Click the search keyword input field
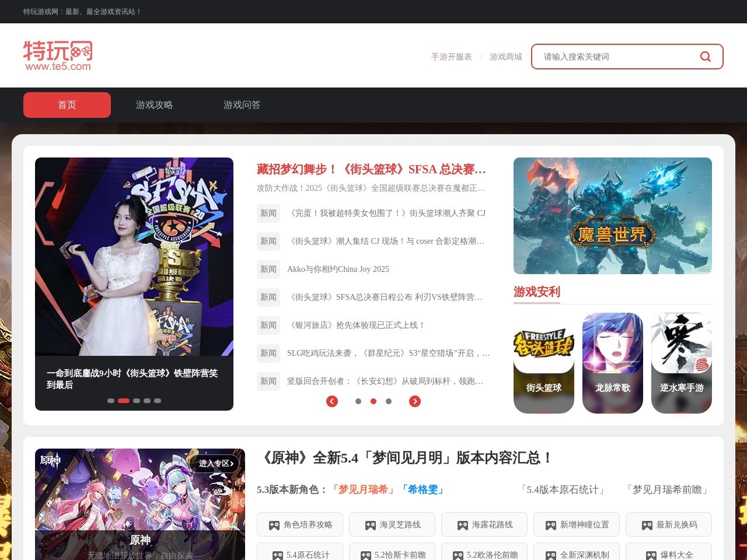Viewport: 747px width, 560px height. 616,57
